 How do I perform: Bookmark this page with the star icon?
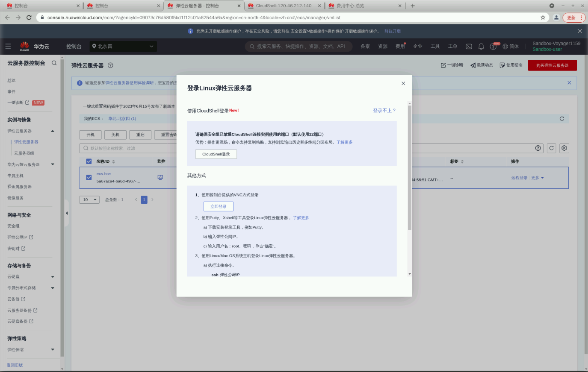(x=543, y=18)
